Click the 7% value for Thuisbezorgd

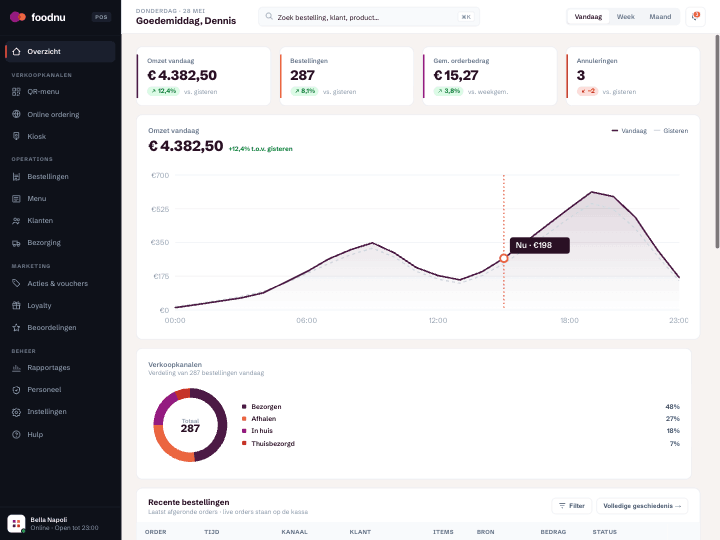(675, 443)
